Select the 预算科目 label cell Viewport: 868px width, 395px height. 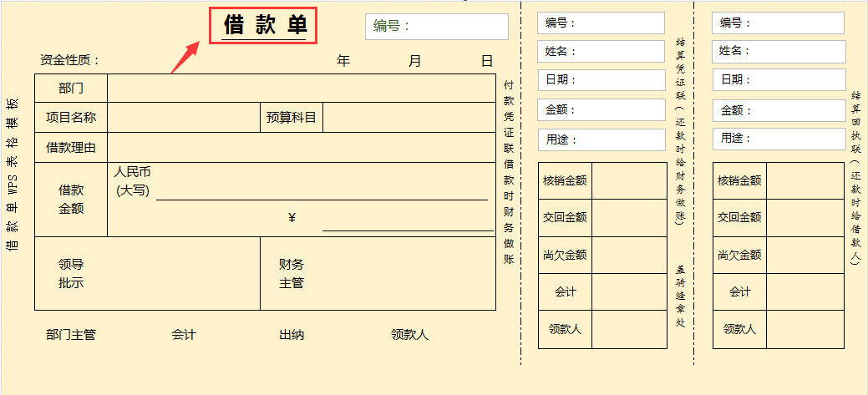pyautogui.click(x=292, y=117)
